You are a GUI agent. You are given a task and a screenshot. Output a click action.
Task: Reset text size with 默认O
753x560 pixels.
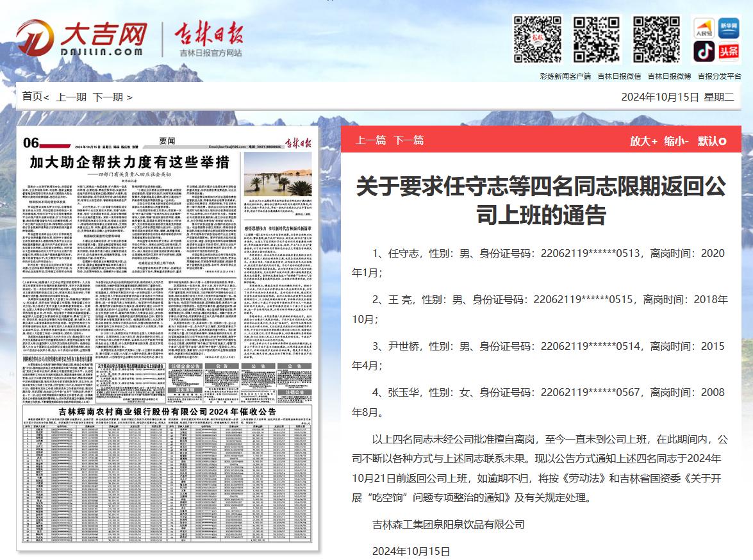pos(712,141)
